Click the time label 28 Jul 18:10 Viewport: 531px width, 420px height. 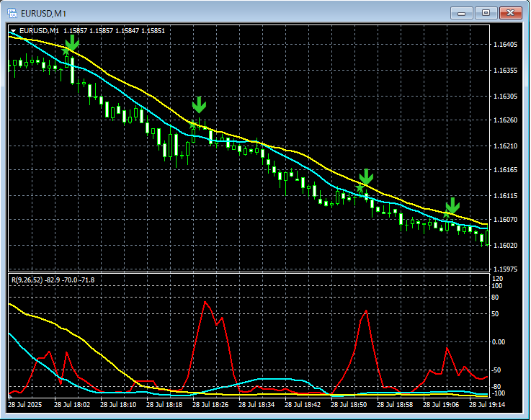click(118, 405)
